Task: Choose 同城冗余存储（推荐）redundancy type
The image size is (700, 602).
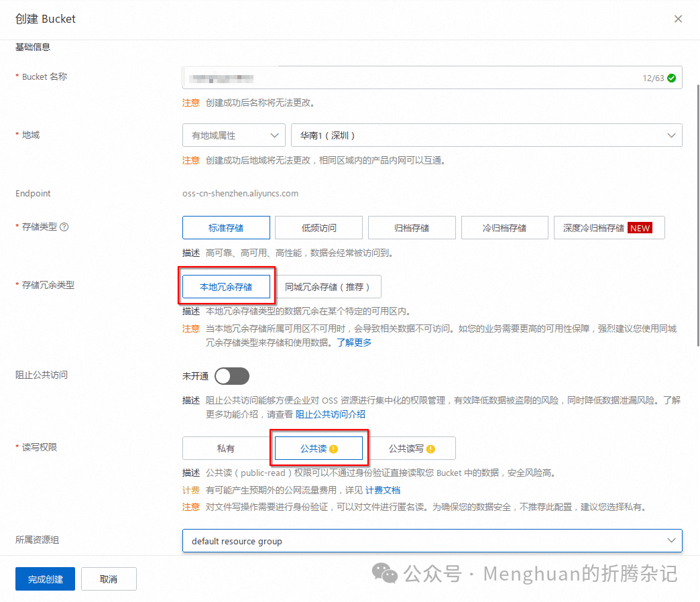Action: (330, 286)
